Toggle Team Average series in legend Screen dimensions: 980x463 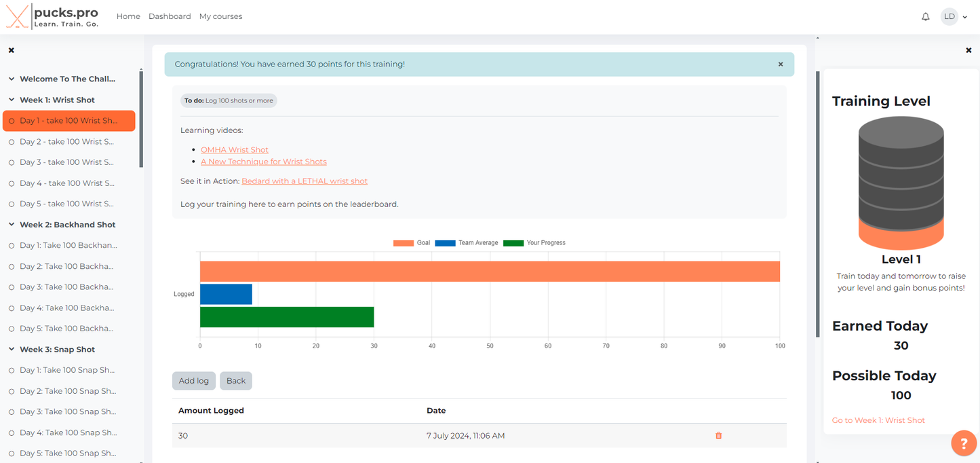(x=467, y=243)
